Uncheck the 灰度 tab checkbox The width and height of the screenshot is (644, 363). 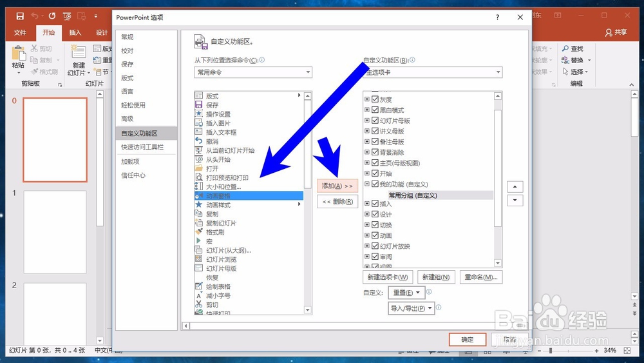pyautogui.click(x=375, y=99)
